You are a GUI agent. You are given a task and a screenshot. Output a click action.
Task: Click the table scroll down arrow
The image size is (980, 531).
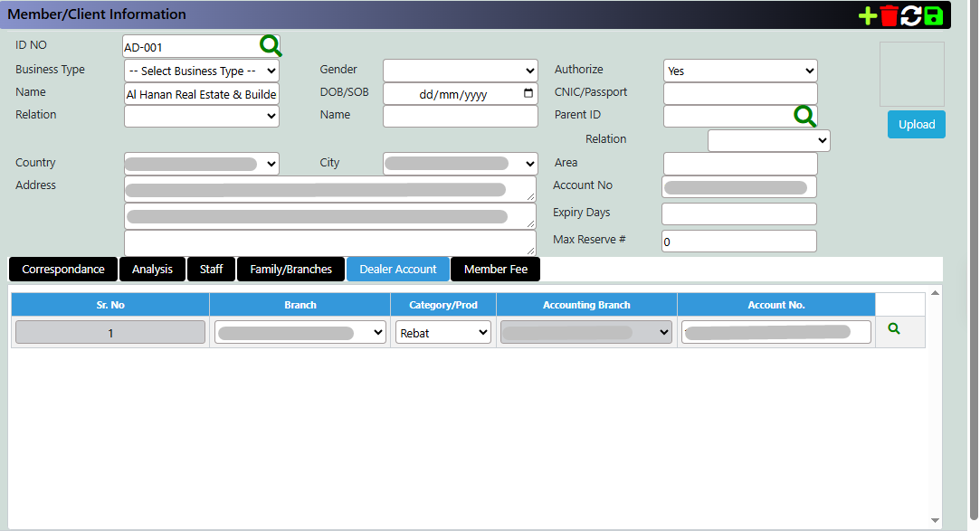(935, 520)
